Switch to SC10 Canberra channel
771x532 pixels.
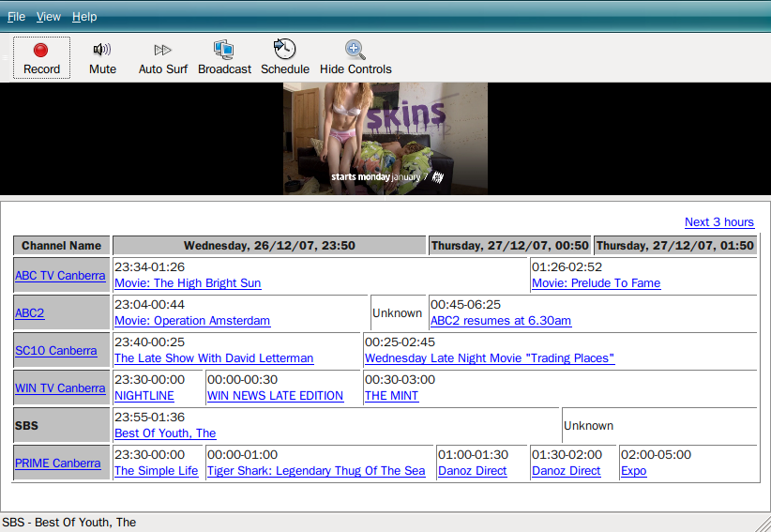[55, 351]
